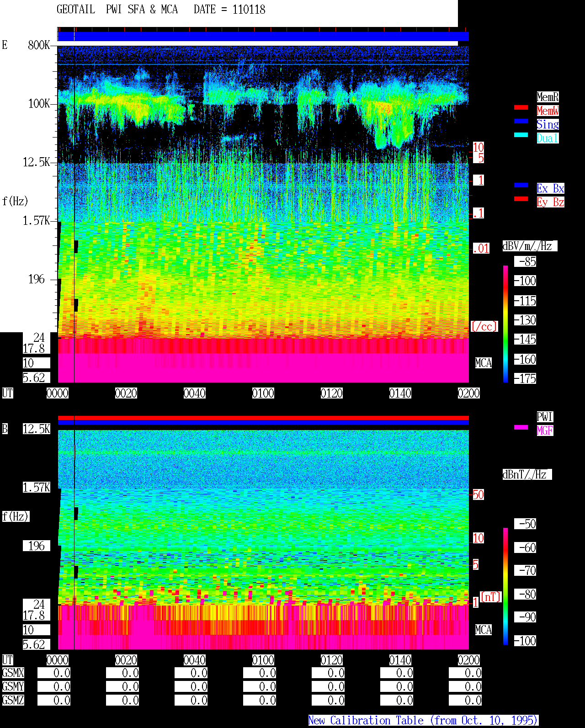Viewport: 585px width, 728px height.
Task: Select the Ey Bz legend label
Action: tap(550, 202)
